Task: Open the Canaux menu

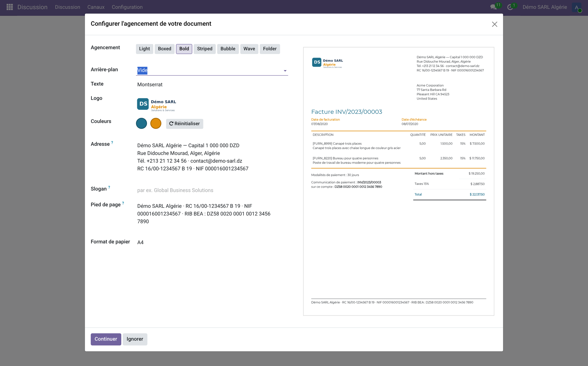Action: (96, 7)
